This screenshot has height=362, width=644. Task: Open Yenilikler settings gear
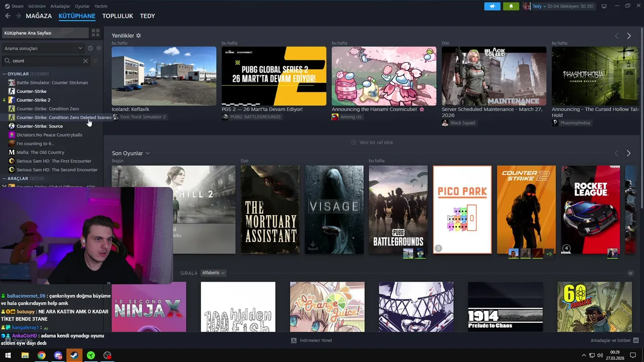(138, 36)
